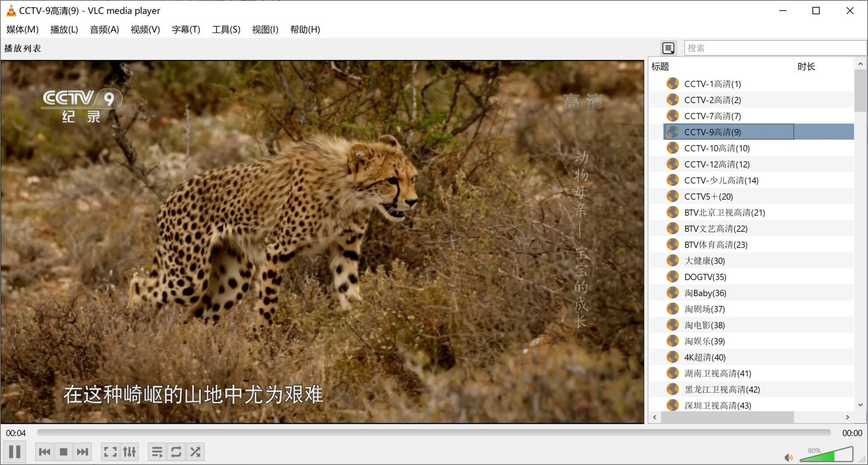The image size is (868, 465).
Task: Enter fullscreen video mode
Action: tap(110, 451)
